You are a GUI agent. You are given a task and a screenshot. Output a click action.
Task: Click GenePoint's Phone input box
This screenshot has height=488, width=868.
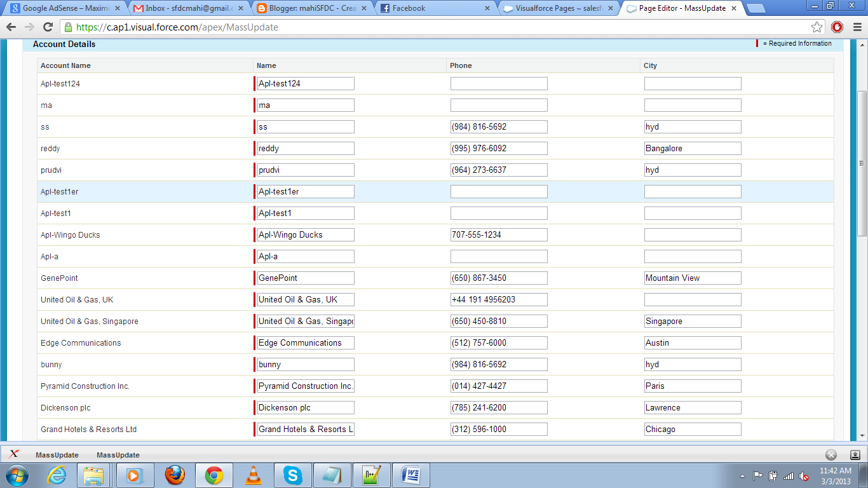point(498,278)
